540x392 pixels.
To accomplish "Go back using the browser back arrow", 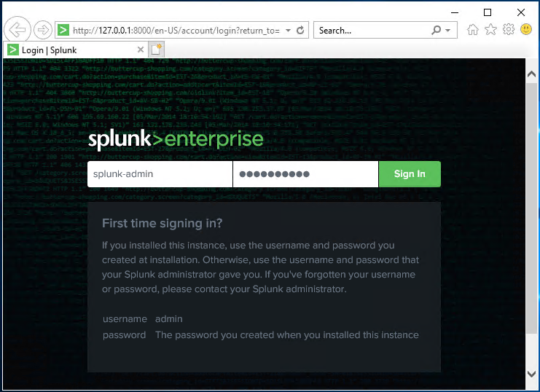I will tap(17, 30).
